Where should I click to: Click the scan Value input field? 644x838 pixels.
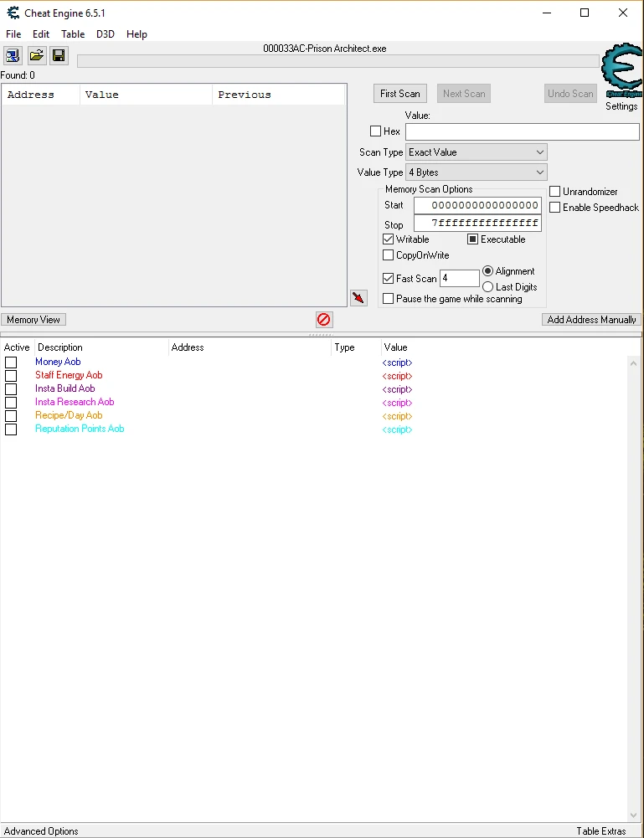click(x=522, y=131)
